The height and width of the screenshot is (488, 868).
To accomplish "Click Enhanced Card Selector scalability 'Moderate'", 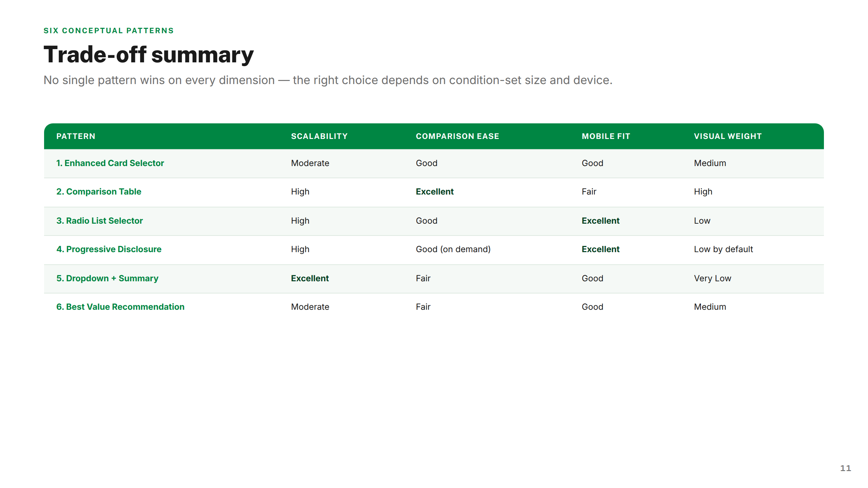I will pos(310,163).
